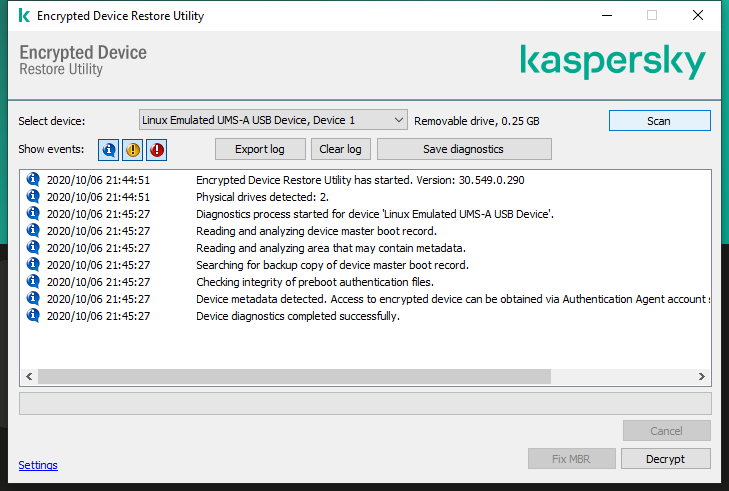Click the Kaspersky logo in header

click(x=613, y=61)
